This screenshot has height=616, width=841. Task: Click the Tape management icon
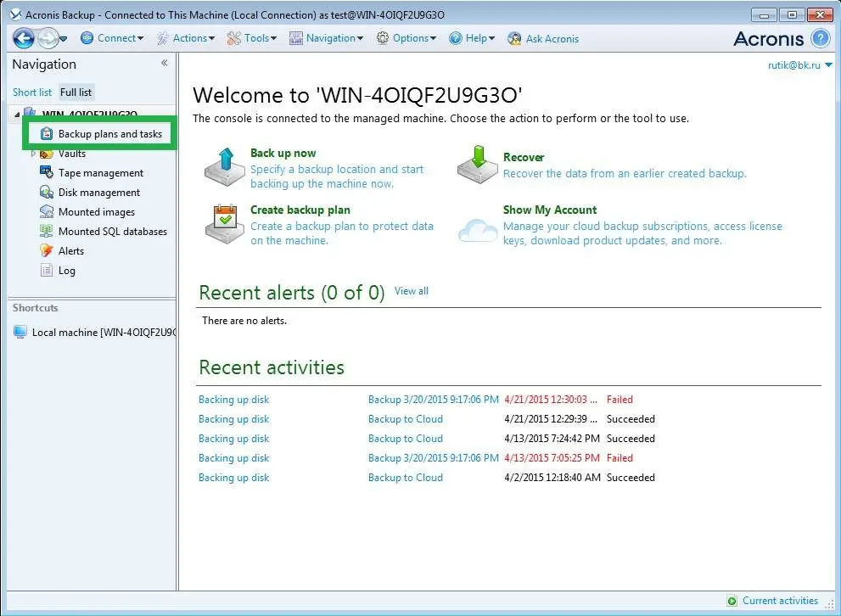click(x=46, y=172)
